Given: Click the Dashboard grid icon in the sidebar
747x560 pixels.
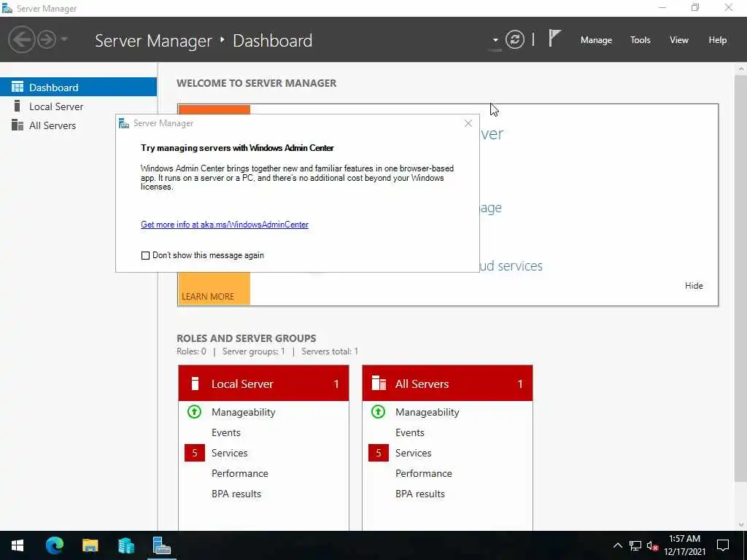Looking at the screenshot, I should click(x=18, y=87).
